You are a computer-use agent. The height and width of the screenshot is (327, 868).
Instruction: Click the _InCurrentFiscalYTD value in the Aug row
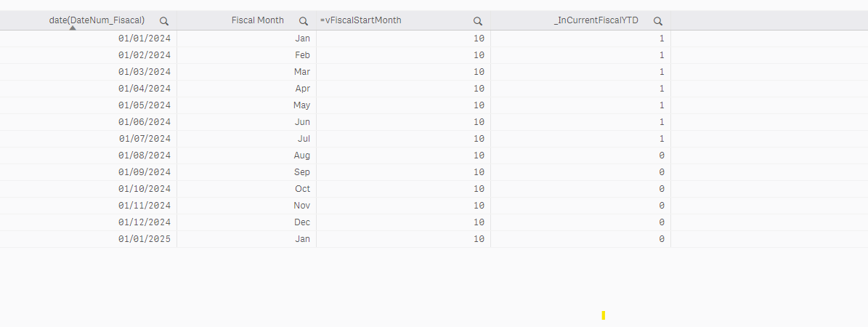(661, 156)
